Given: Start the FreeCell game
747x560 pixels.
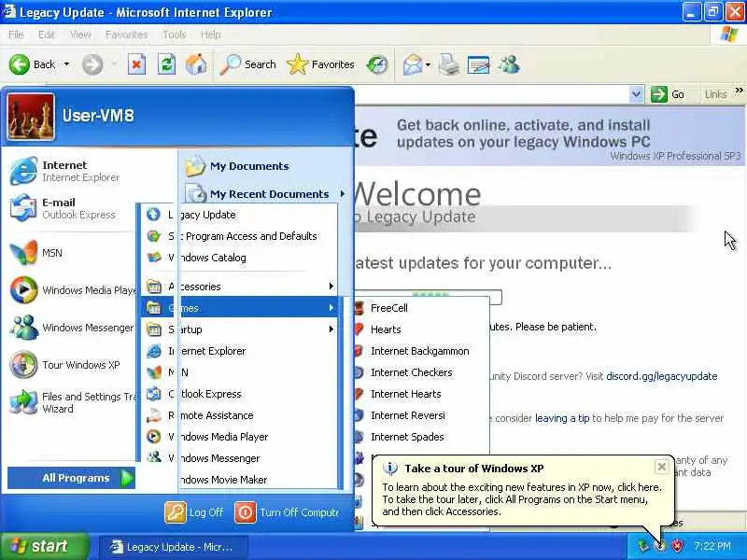Looking at the screenshot, I should click(x=421, y=308).
